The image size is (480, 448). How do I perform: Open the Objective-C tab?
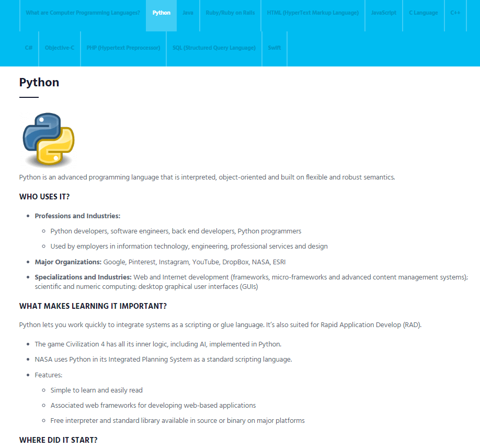point(60,48)
